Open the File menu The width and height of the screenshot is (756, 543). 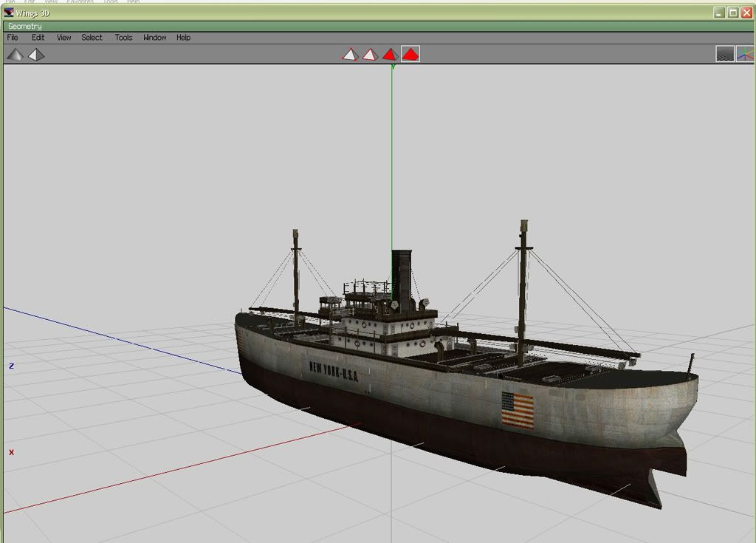coord(13,38)
